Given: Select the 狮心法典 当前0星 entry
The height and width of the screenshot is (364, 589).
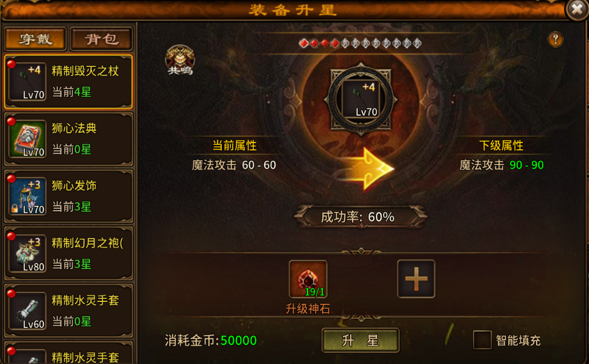Looking at the screenshot, I should (x=68, y=139).
